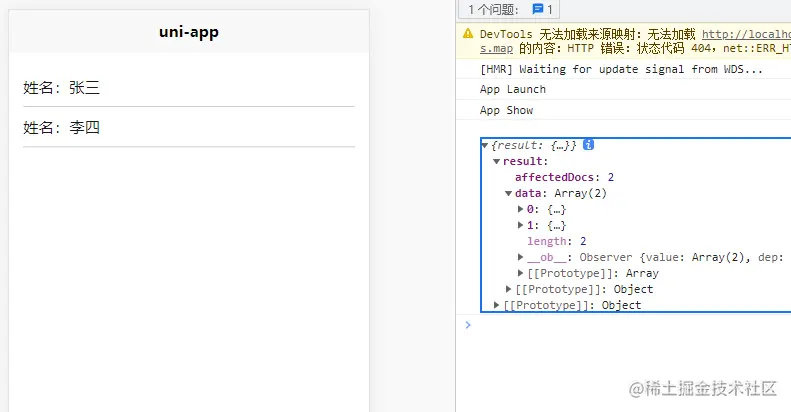791x412 pixels.
Task: Follow the 's.map' link in the warning
Action: 496,48
